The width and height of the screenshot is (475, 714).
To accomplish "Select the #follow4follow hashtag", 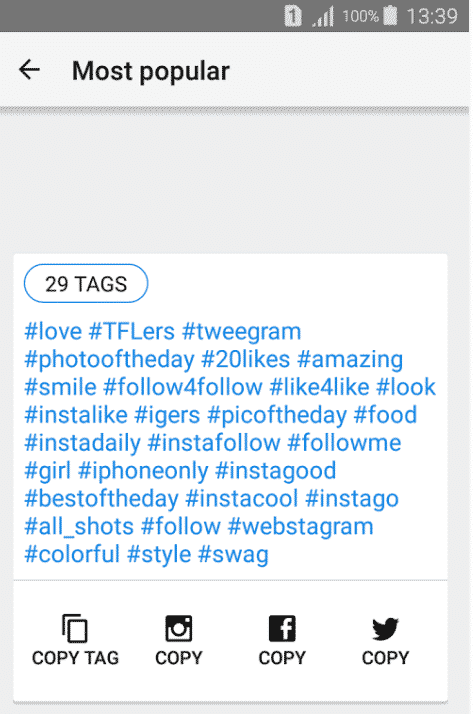I will click(183, 387).
